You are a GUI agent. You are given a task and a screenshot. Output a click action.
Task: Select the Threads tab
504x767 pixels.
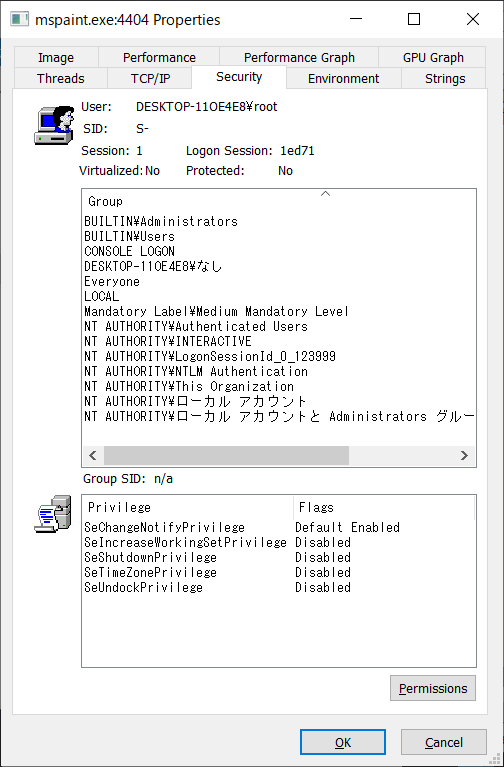click(x=61, y=78)
